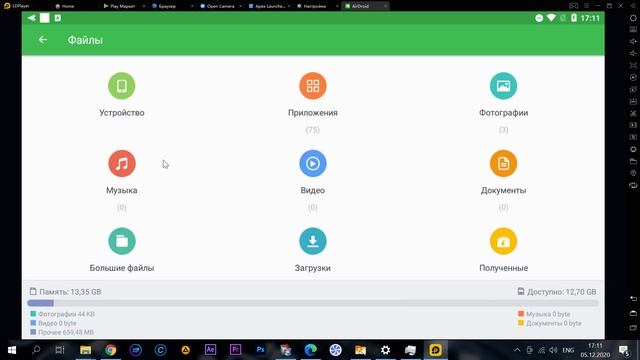Open the notification center on the taskbar

point(624,350)
